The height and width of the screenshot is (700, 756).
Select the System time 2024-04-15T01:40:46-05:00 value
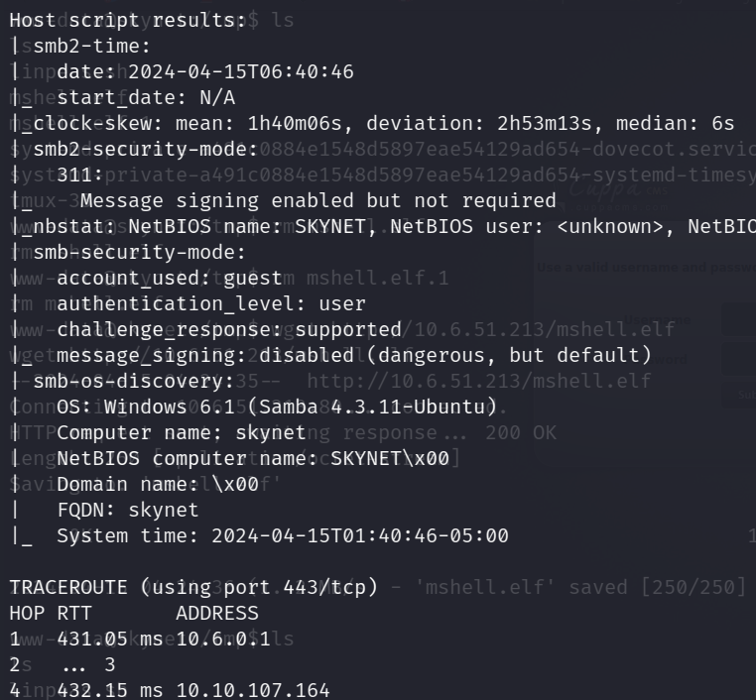coord(360,536)
